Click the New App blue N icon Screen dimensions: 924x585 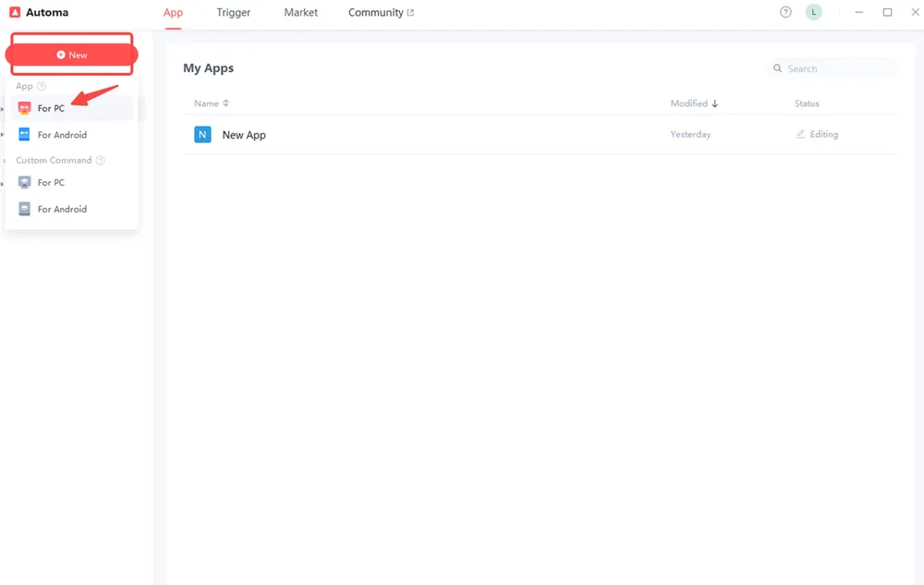[x=202, y=134]
